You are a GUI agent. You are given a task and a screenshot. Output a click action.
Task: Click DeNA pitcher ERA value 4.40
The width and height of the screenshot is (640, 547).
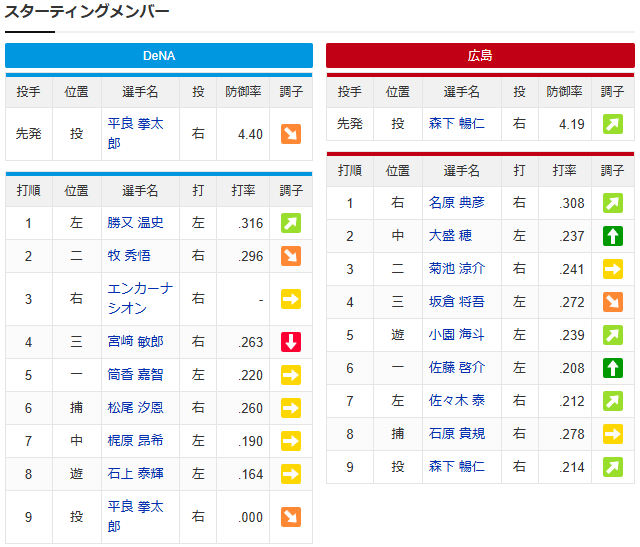point(250,134)
